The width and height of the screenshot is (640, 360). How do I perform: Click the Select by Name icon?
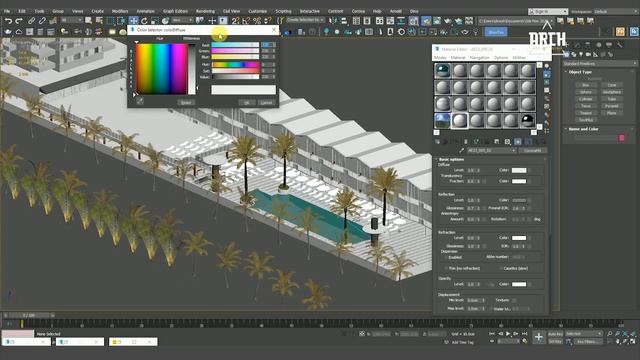[x=99, y=20]
